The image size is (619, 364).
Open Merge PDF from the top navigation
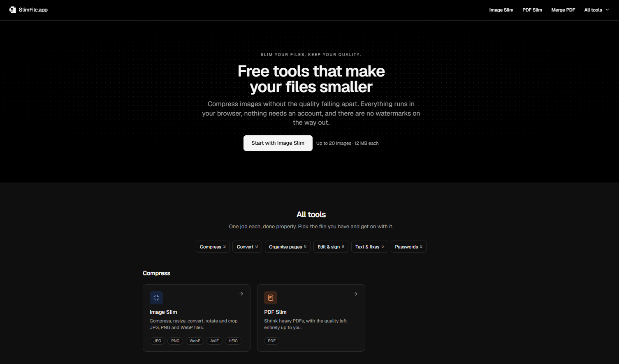563,10
